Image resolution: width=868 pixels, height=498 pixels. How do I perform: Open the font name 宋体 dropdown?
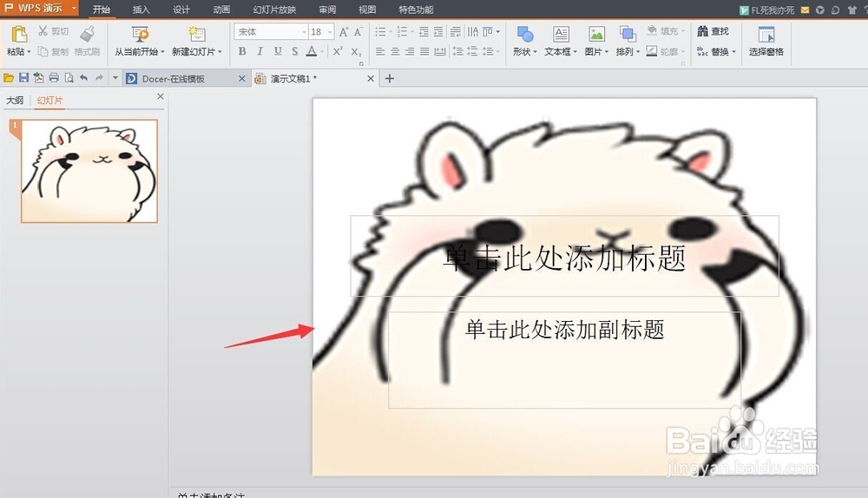coord(304,32)
